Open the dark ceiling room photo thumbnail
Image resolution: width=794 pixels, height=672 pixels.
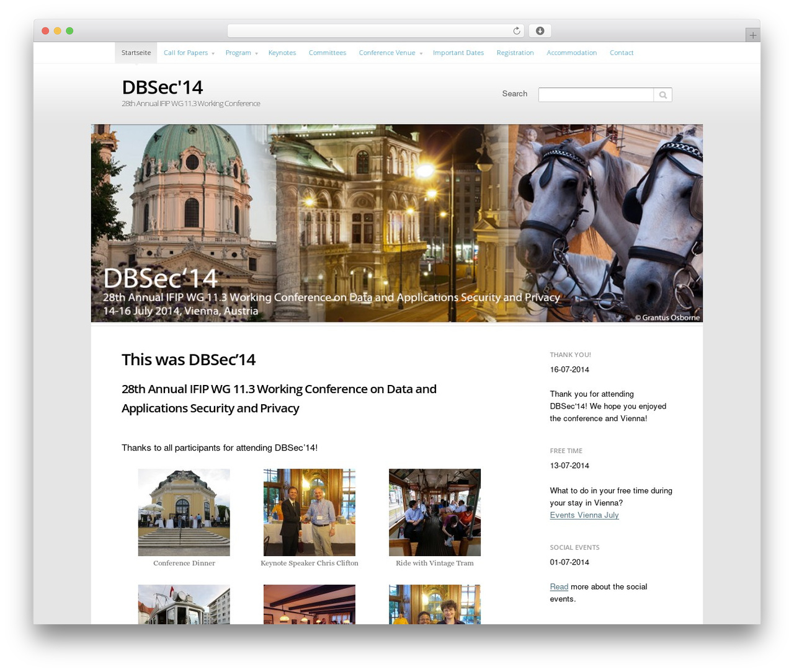(x=309, y=604)
